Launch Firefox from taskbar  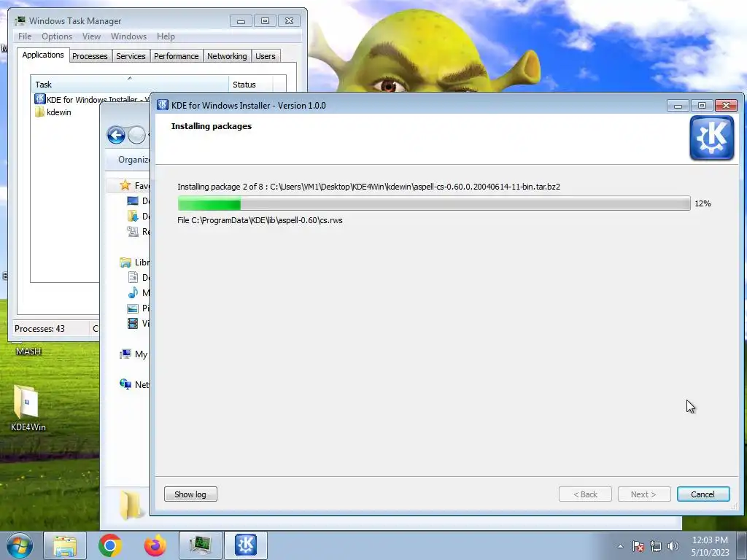pyautogui.click(x=155, y=545)
